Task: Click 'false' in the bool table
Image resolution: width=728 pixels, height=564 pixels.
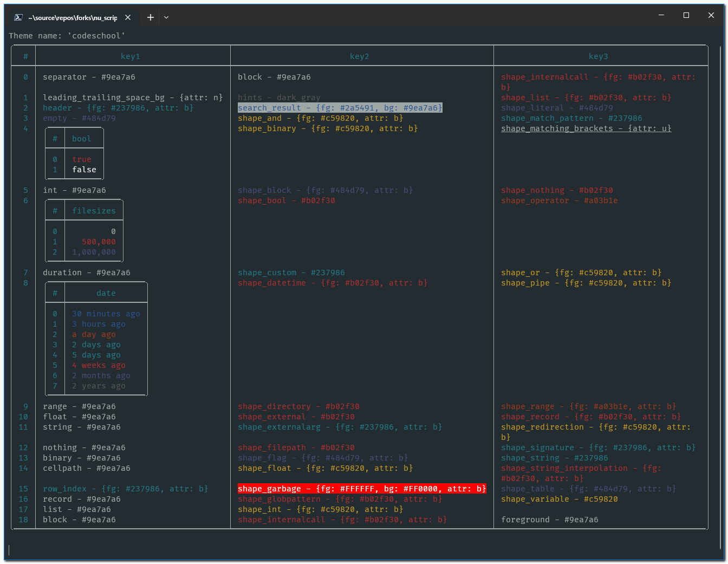Action: (84, 170)
